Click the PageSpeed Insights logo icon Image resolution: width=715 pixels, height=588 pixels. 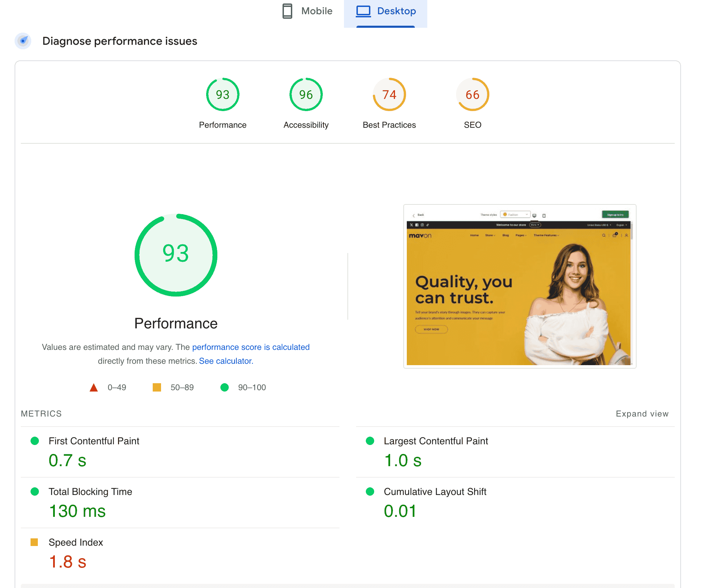tap(24, 40)
